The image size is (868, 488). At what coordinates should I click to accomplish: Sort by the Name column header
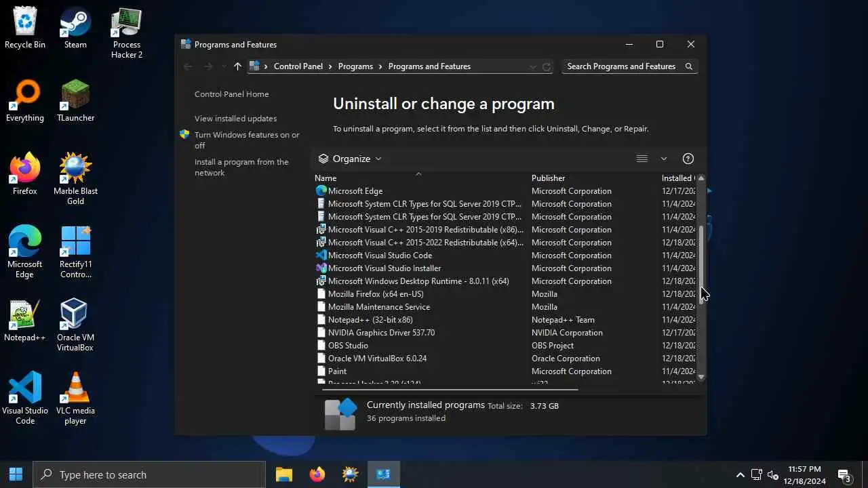[x=420, y=178]
